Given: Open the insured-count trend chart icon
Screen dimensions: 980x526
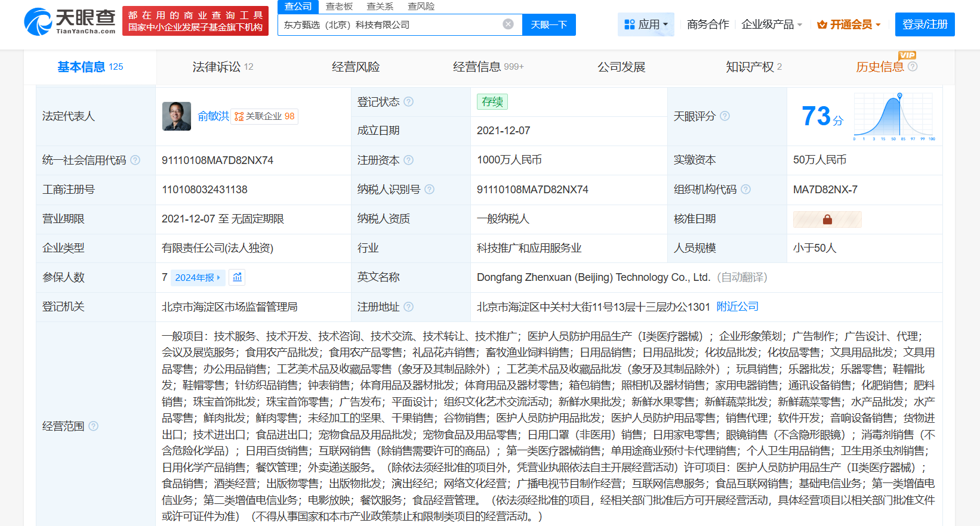Looking at the screenshot, I should click(x=238, y=277).
